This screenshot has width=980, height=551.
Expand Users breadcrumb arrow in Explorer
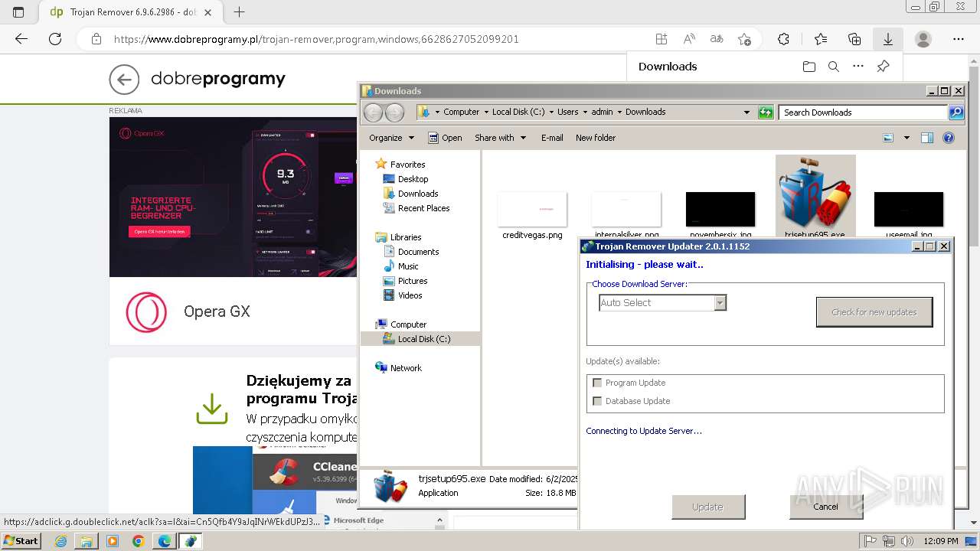[586, 112]
